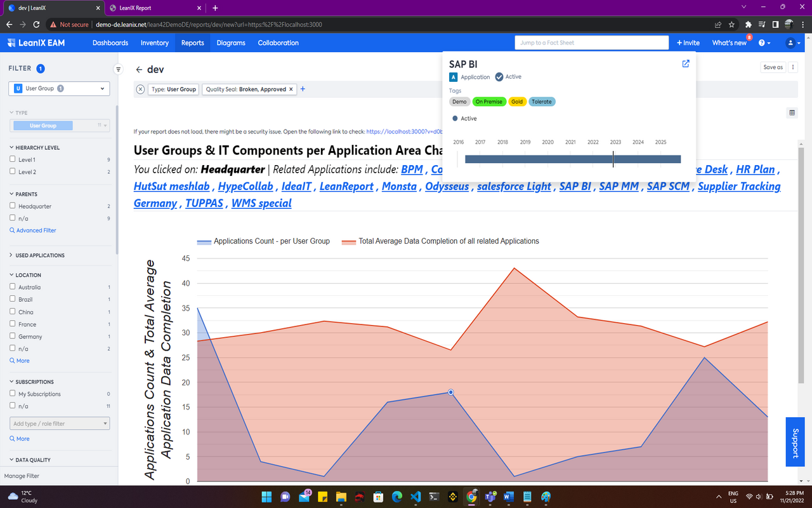812x508 pixels.
Task: Click the blue Support button
Action: [x=796, y=442]
